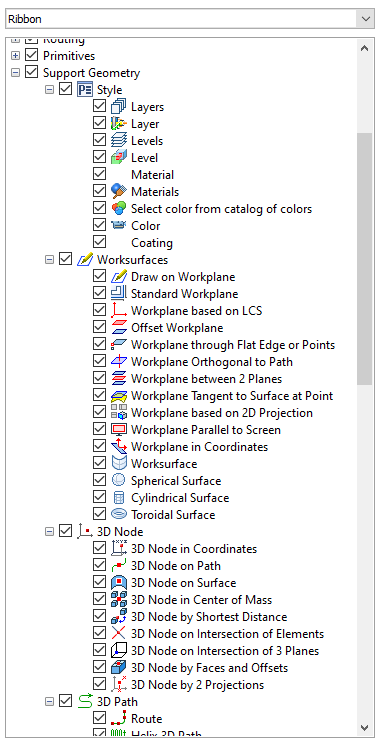Collapse the 3D Path group
379x745 pixels.
(49, 702)
